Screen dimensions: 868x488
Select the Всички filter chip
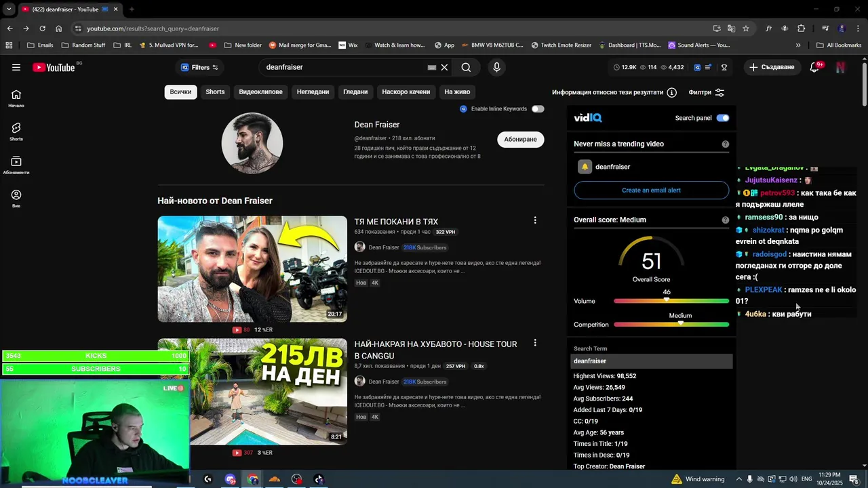180,92
